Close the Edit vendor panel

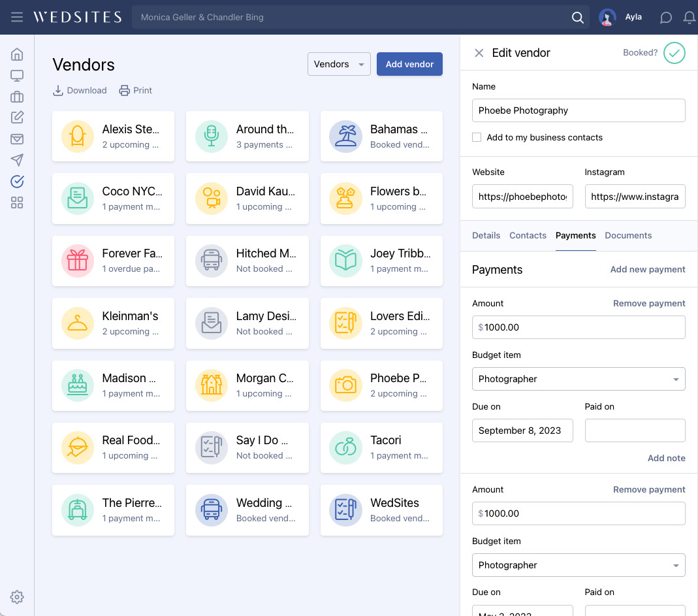point(479,53)
